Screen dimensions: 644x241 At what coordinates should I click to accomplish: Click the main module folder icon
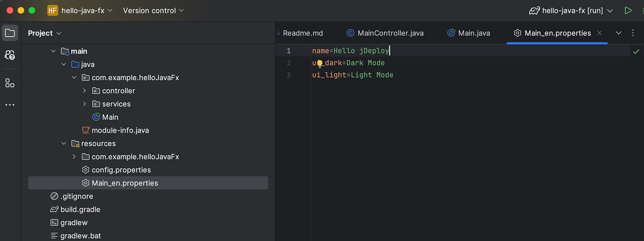click(65, 51)
